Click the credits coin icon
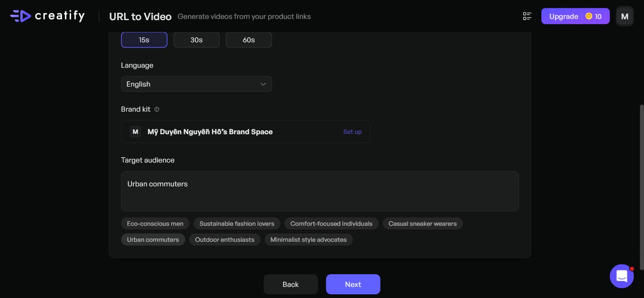The image size is (644, 298). [589, 16]
